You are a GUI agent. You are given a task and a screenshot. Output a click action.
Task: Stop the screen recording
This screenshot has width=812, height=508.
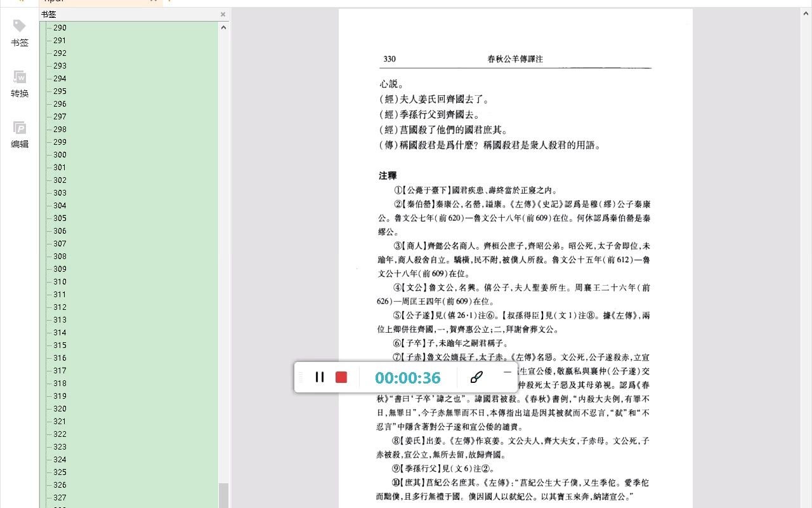pyautogui.click(x=341, y=377)
